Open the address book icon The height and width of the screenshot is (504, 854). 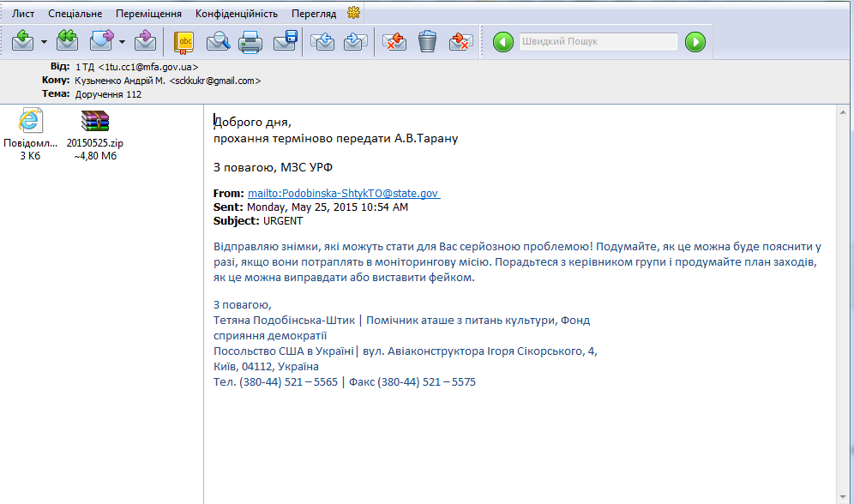tap(183, 40)
